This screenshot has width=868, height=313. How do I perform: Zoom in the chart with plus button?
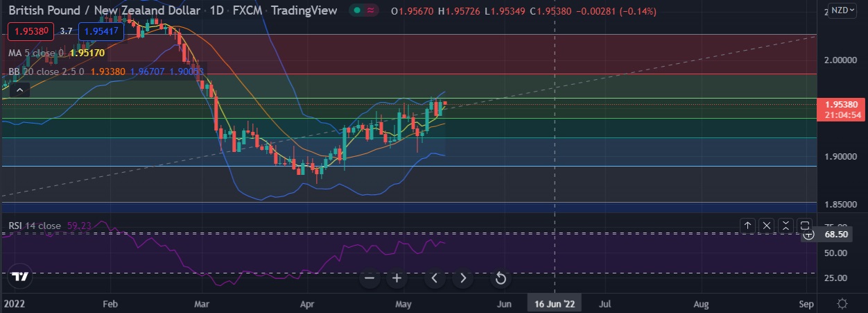pos(397,279)
